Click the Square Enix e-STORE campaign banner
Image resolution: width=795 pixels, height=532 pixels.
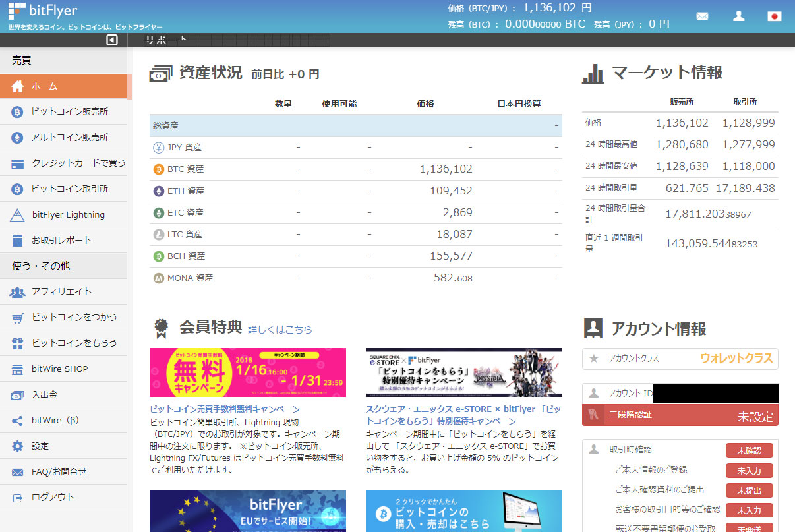click(x=463, y=372)
